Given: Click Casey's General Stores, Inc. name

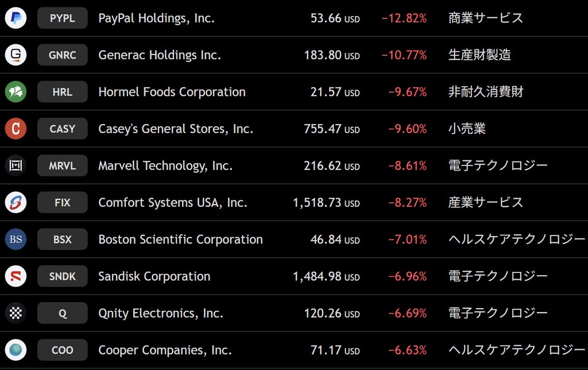Looking at the screenshot, I should [176, 129].
